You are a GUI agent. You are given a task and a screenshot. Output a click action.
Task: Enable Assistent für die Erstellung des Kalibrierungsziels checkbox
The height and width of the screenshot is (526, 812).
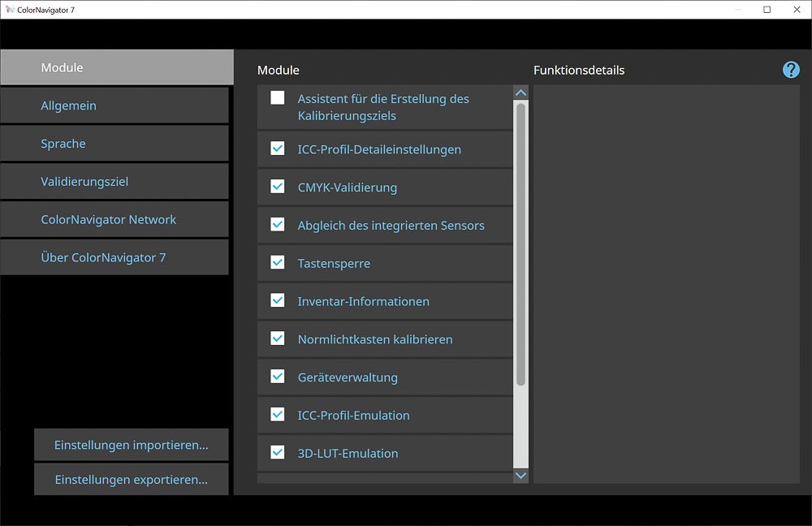278,98
